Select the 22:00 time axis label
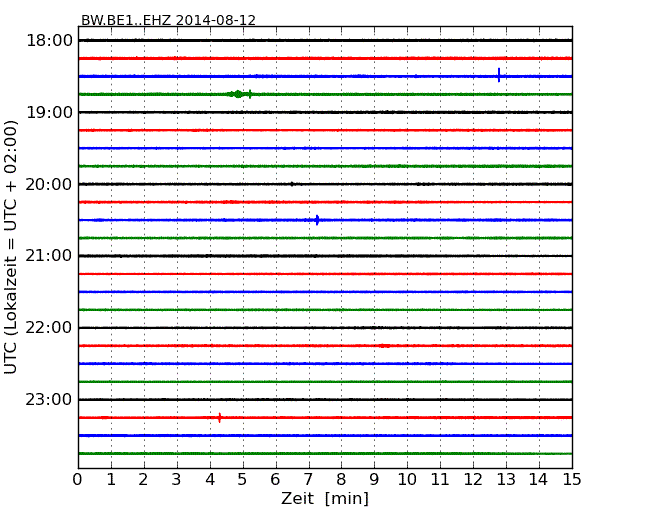 49,328
